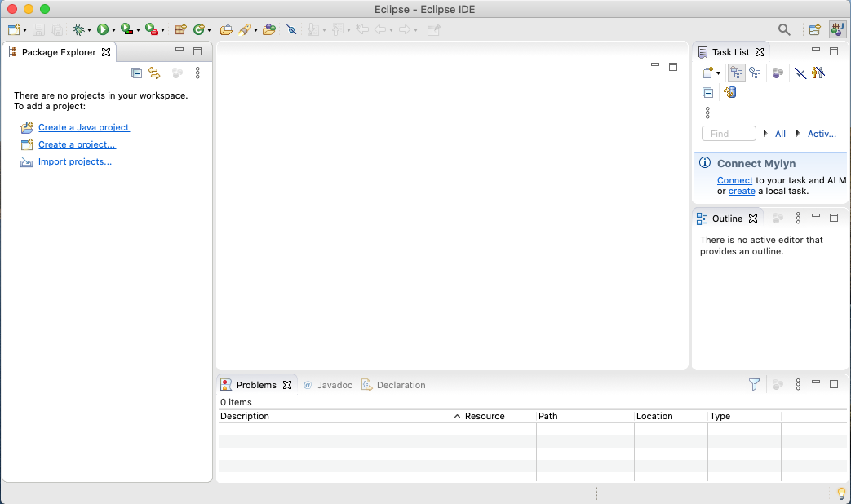Open the Search flashlight dropdown arrow
Image resolution: width=851 pixels, height=504 pixels.
click(x=255, y=30)
